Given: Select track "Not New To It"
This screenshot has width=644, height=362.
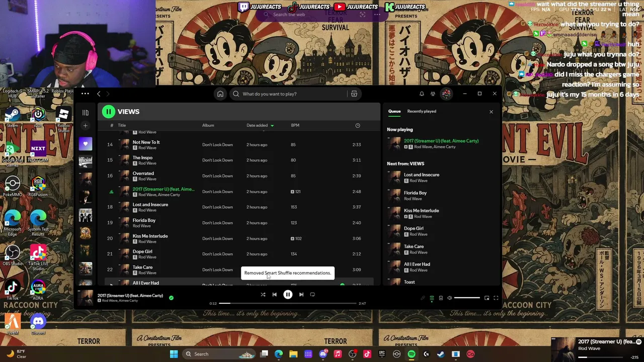Looking at the screenshot, I should tap(239, 145).
